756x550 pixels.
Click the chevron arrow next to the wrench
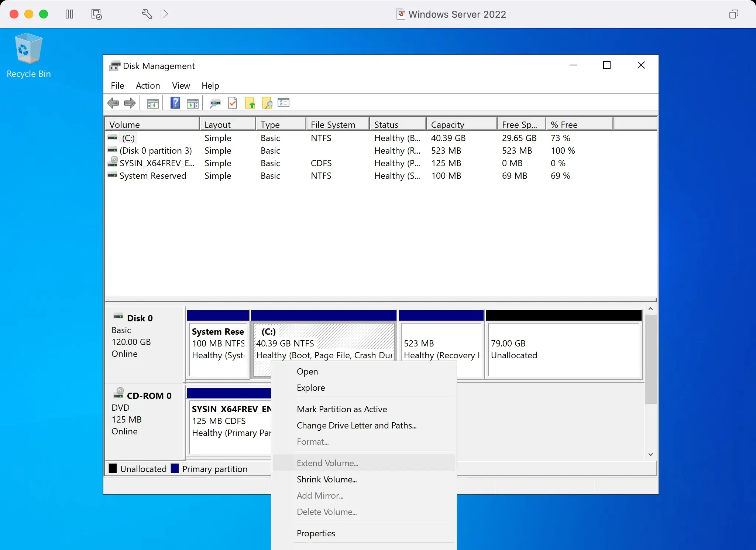click(165, 14)
